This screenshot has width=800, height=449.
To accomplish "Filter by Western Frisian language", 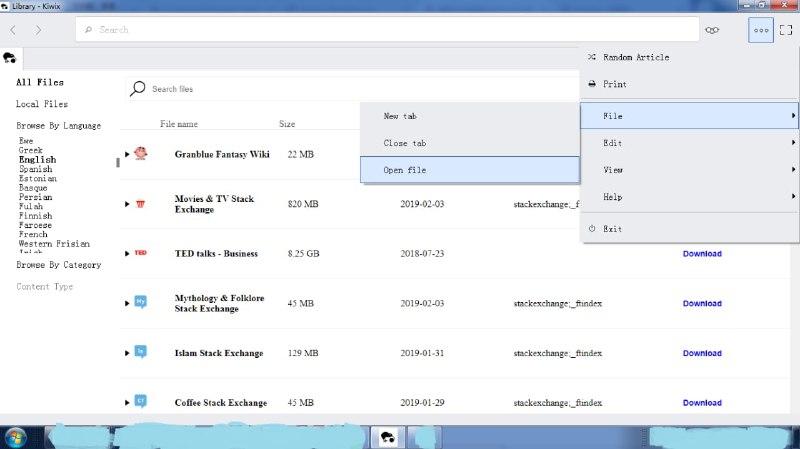I will click(x=54, y=244).
